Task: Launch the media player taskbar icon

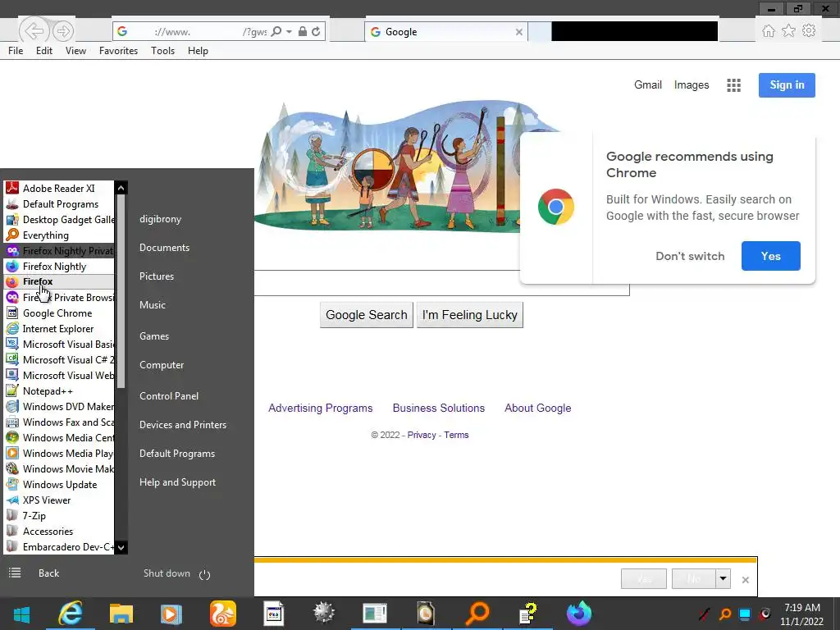Action: click(171, 614)
